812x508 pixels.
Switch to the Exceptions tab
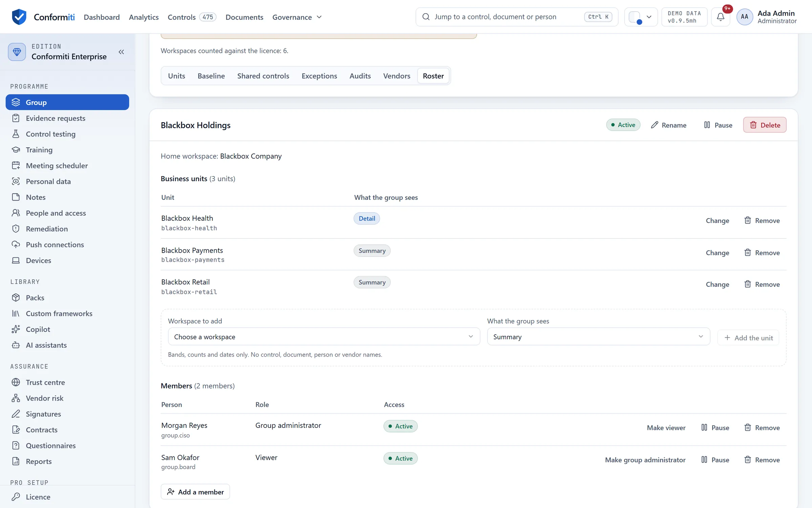point(319,76)
